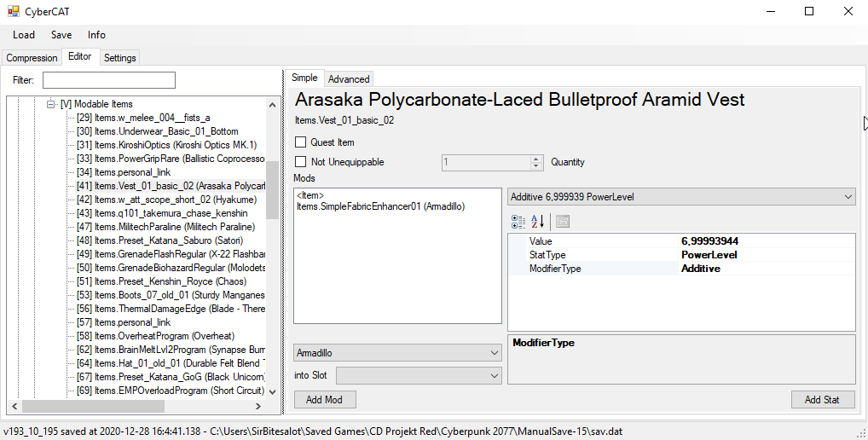Select [58] Items.OverheatProgram (Overheat) item

click(155, 336)
